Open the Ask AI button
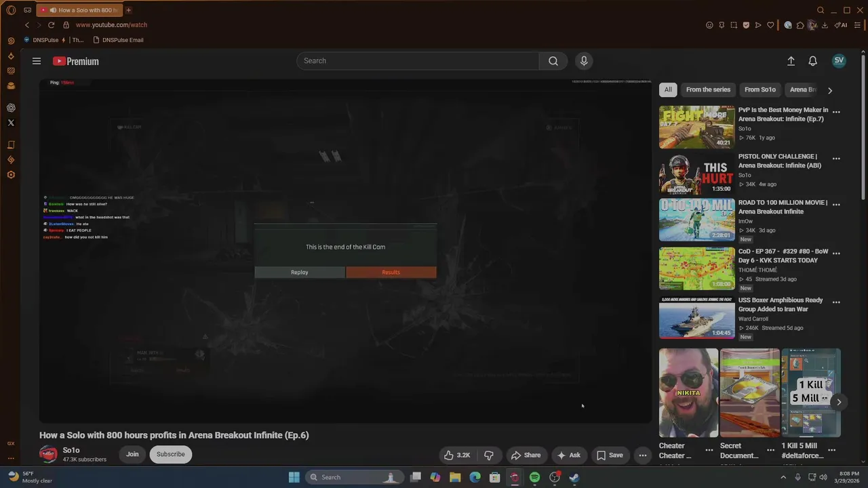This screenshot has width=868, height=488. (x=569, y=455)
